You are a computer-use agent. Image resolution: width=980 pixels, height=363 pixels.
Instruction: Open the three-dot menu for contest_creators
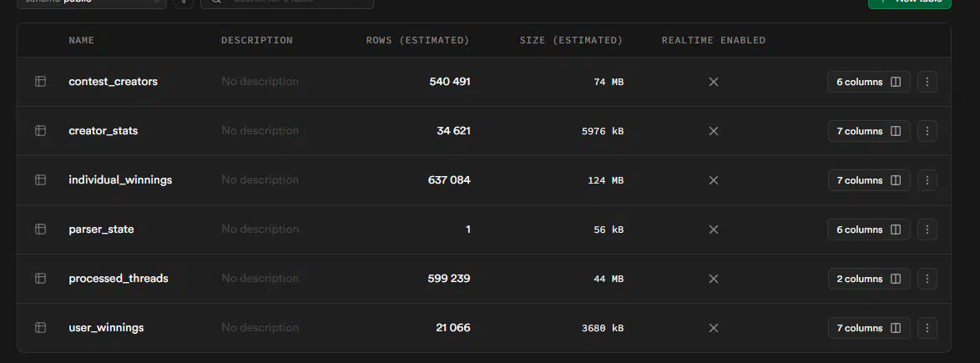tap(927, 82)
